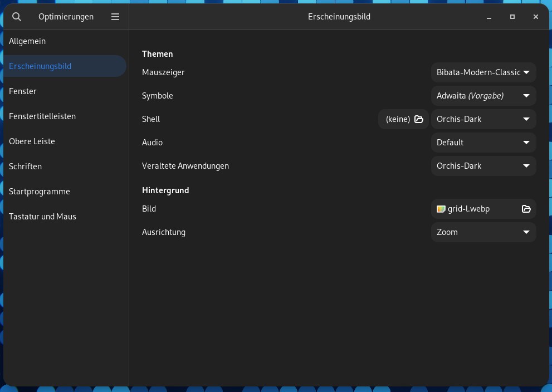
Task: Click the folder icon beside grid-l.webp
Action: pos(526,209)
